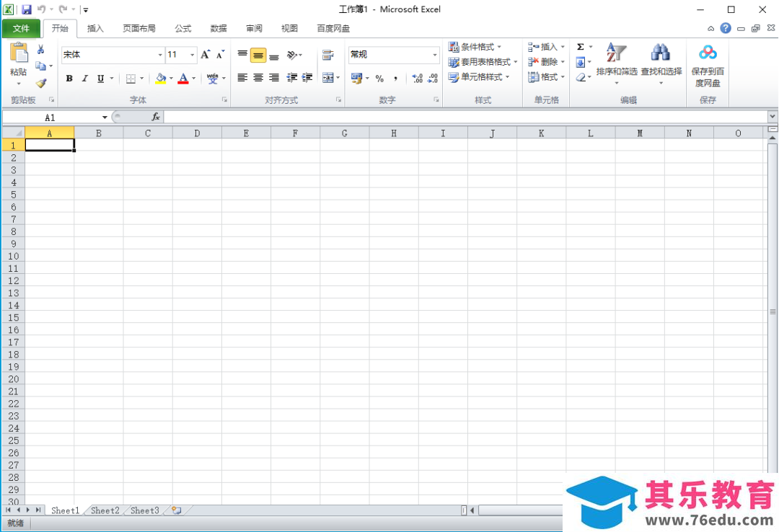
Task: Click the merge and center icon
Action: (327, 78)
